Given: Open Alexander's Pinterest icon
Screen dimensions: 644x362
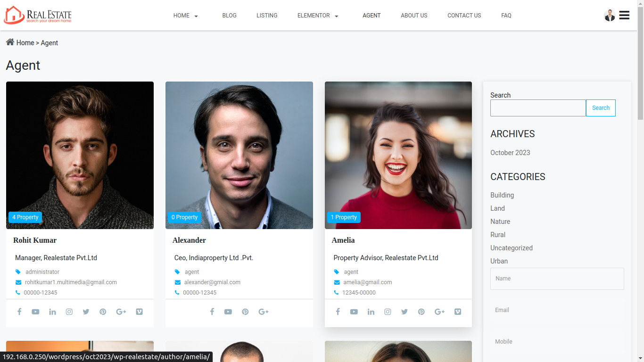Looking at the screenshot, I should [x=245, y=312].
